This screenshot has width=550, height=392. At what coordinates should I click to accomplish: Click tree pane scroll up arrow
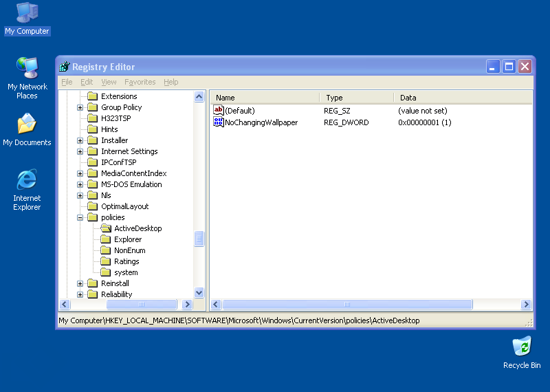coord(199,96)
